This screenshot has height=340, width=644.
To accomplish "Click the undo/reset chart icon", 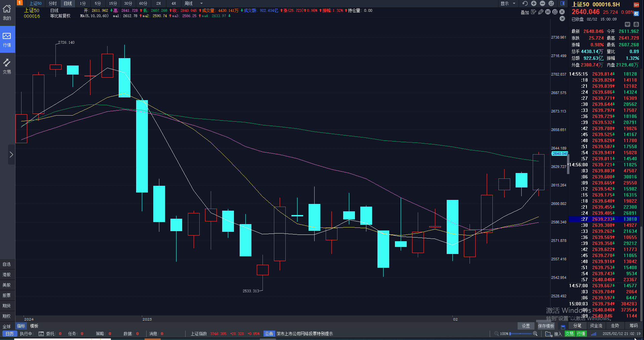I will pyautogui.click(x=525, y=3).
